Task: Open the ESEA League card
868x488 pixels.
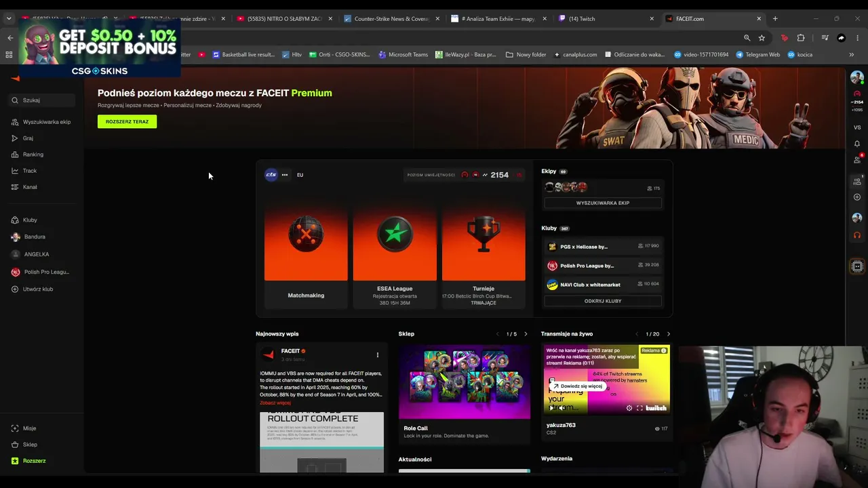Action: click(395, 256)
